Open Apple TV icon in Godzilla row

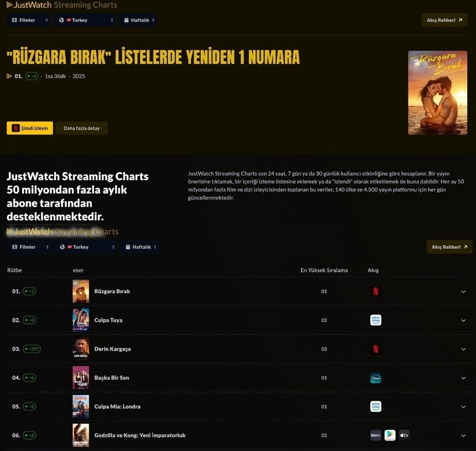404,435
